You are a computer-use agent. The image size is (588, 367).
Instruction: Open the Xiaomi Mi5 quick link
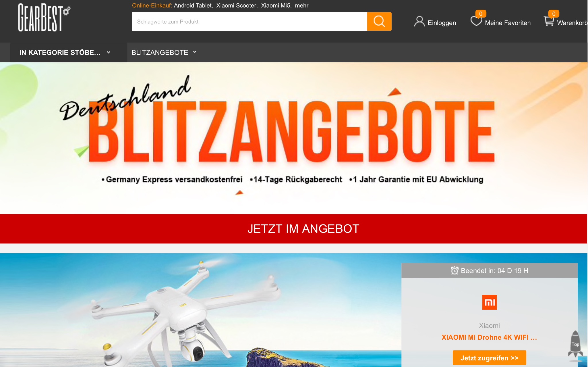pos(276,5)
